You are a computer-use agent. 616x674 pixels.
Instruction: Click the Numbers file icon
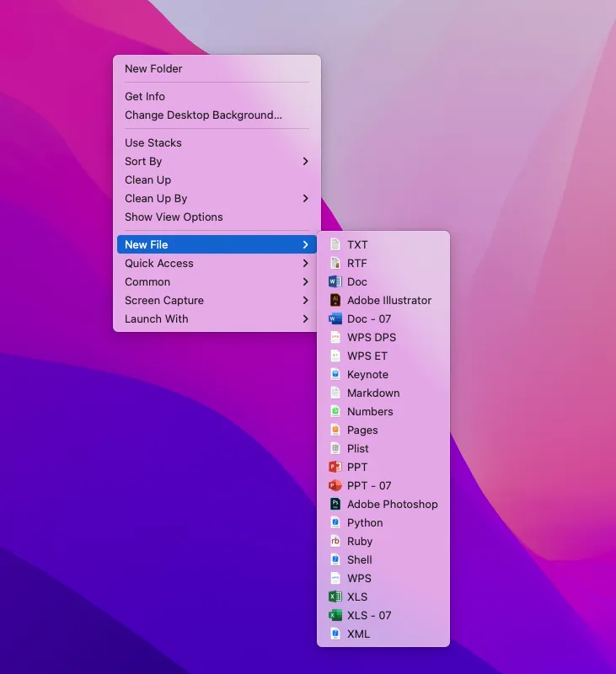(x=335, y=411)
